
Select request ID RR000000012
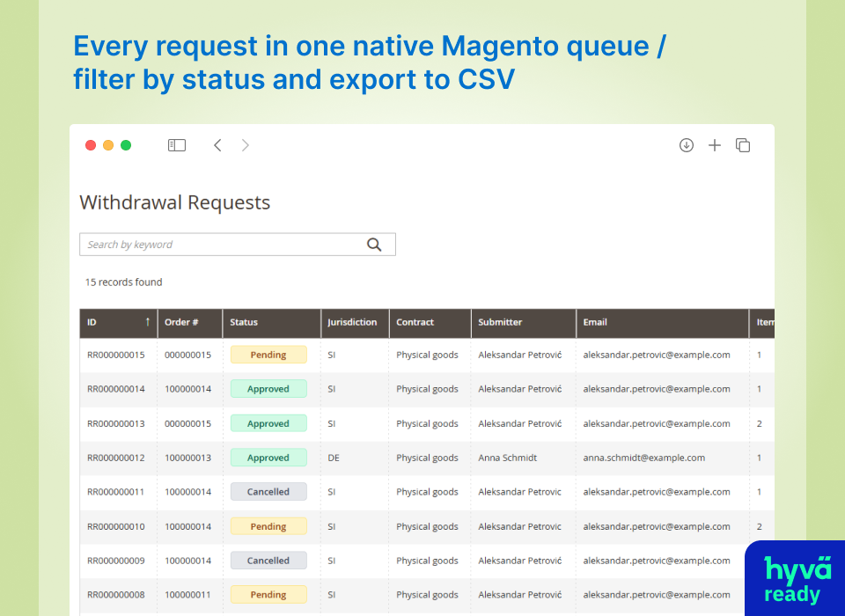(x=116, y=458)
